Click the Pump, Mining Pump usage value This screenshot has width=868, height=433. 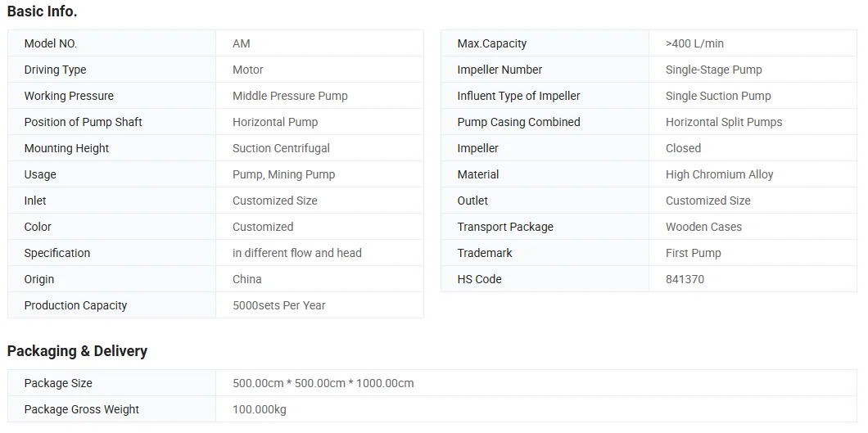coord(283,174)
